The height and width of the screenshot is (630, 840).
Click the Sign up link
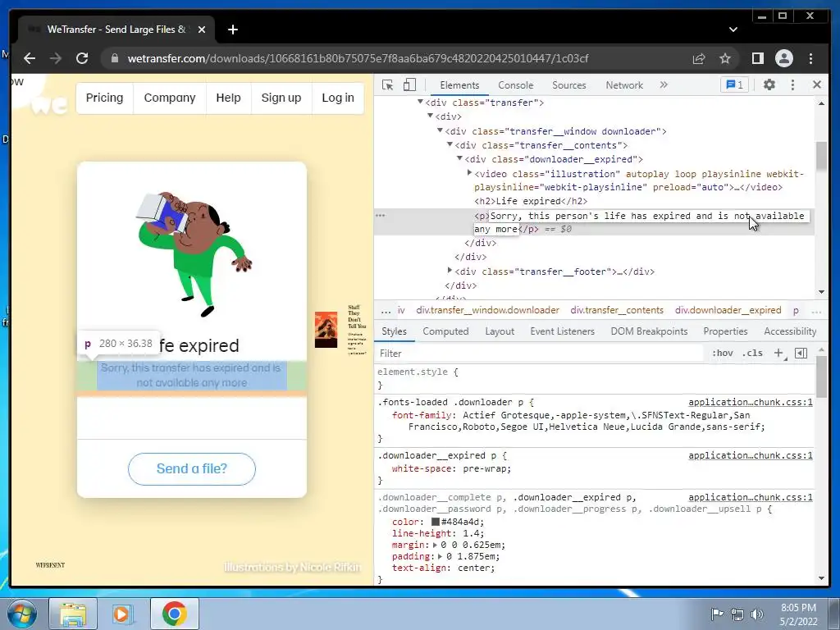pyautogui.click(x=281, y=98)
